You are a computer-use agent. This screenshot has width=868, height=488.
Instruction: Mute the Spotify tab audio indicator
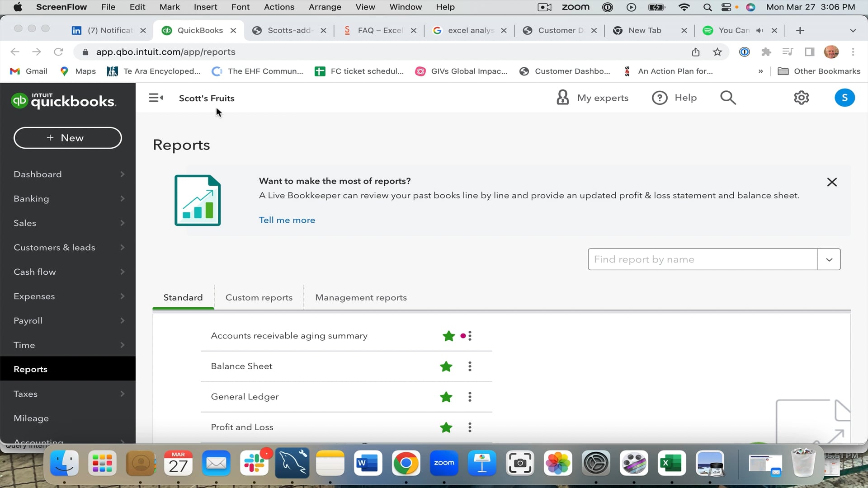(x=759, y=30)
